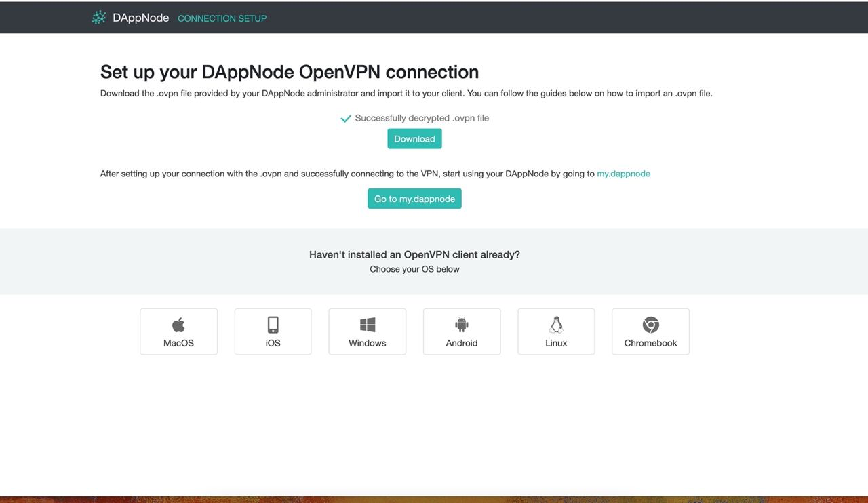Click the CONNECTION SETUP header label
Screen dimensions: 868x503
(x=222, y=18)
